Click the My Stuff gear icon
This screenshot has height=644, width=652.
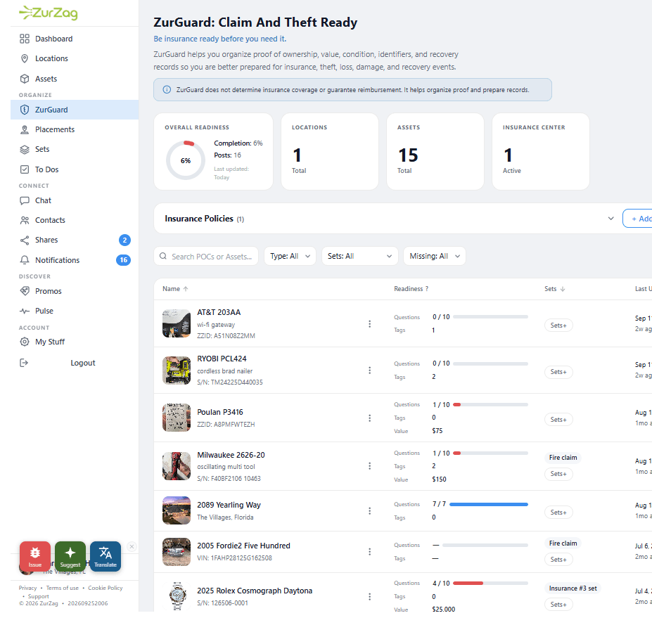(x=25, y=342)
